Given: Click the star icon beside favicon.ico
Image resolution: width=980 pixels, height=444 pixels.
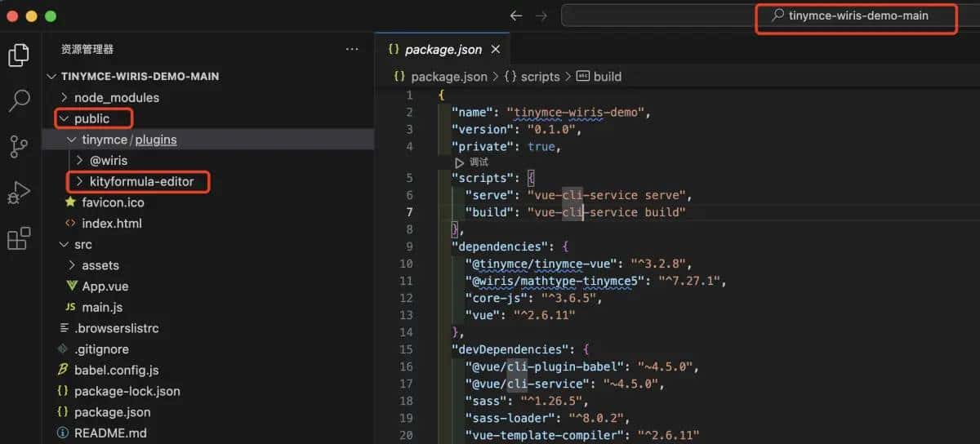Looking at the screenshot, I should point(69,202).
